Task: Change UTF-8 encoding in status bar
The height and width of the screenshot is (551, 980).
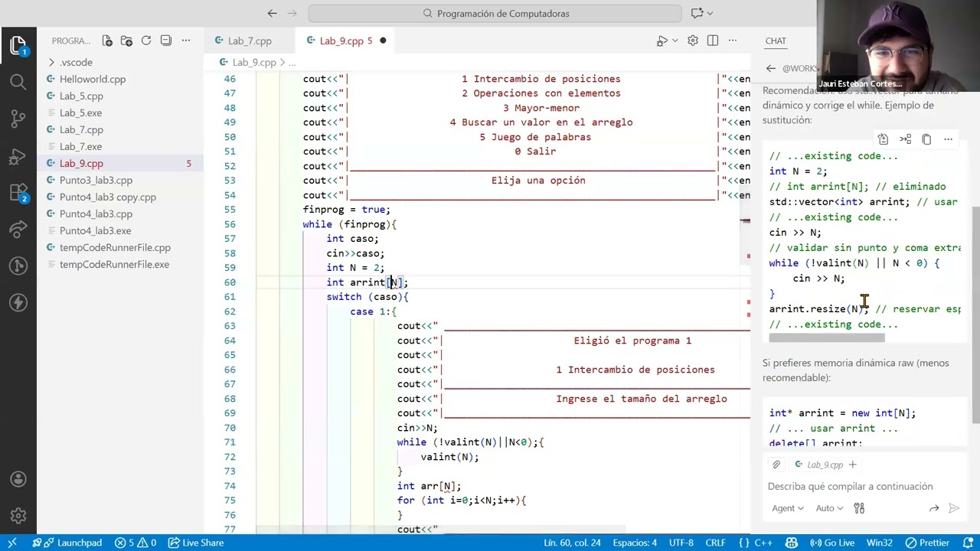Action: pos(681,543)
